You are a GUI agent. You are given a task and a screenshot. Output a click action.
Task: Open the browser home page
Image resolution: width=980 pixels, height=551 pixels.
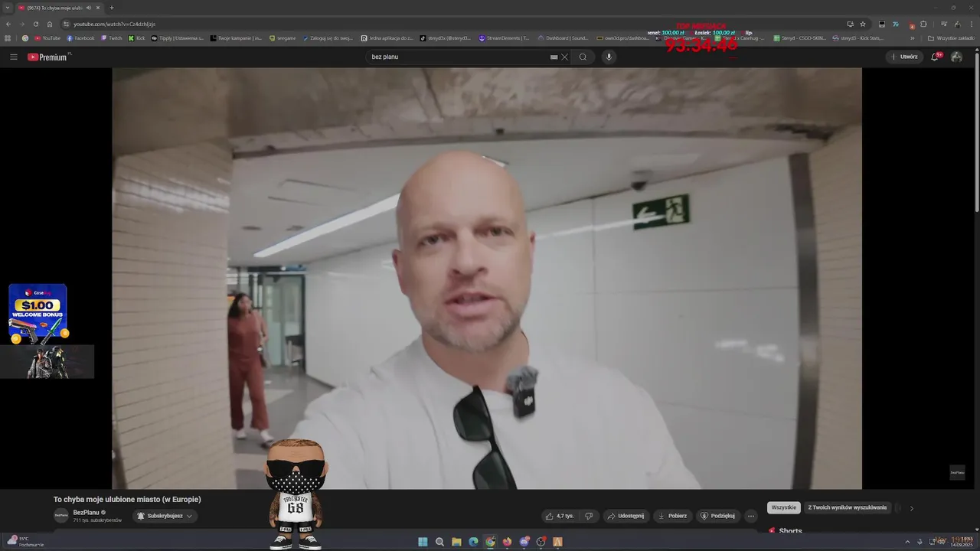coord(50,24)
